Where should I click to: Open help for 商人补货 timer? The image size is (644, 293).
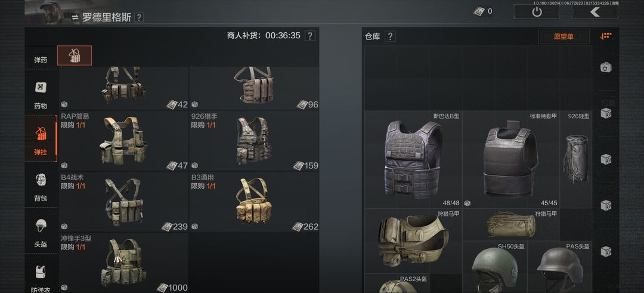coord(310,36)
